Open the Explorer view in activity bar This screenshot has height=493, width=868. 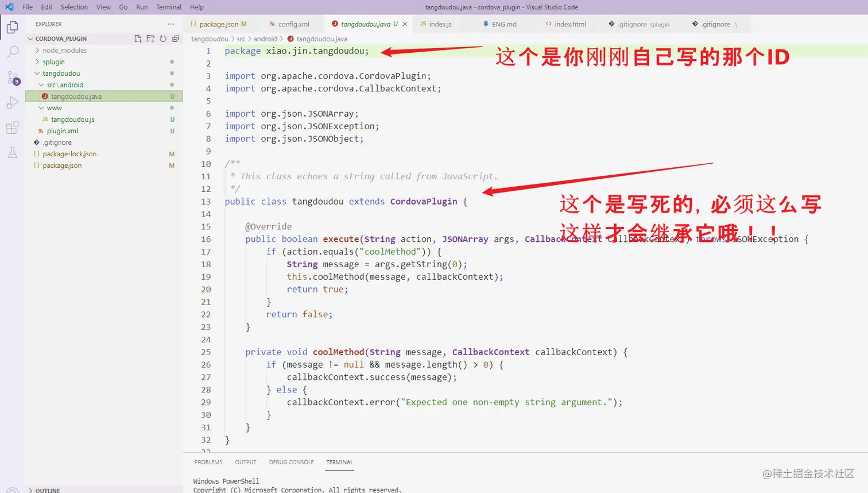12,27
